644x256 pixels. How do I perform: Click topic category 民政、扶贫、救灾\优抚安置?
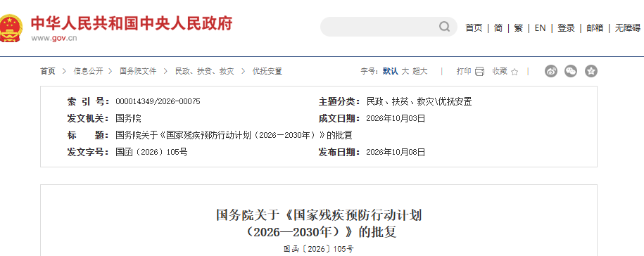click(x=419, y=102)
